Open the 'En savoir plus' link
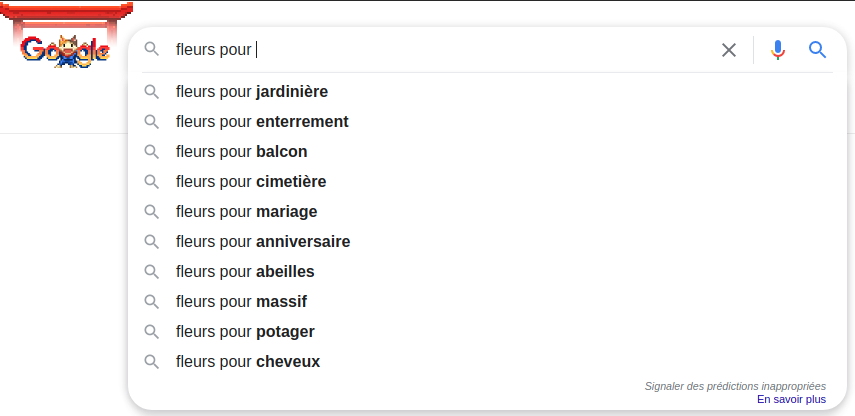 click(791, 400)
